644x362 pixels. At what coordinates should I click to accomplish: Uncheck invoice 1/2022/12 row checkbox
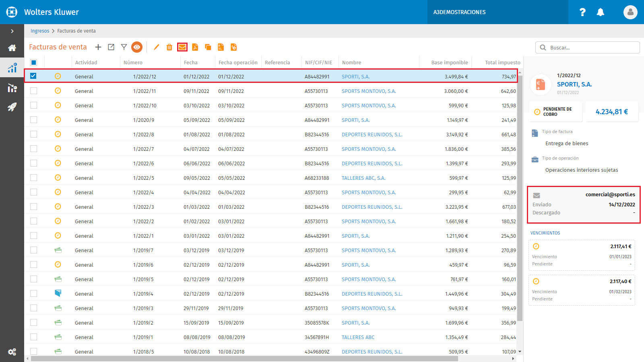(33, 76)
